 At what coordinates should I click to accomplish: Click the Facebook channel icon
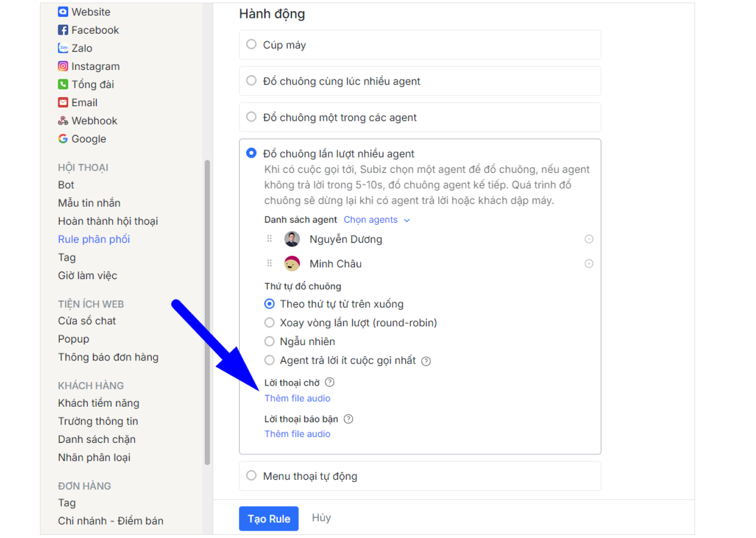63,30
